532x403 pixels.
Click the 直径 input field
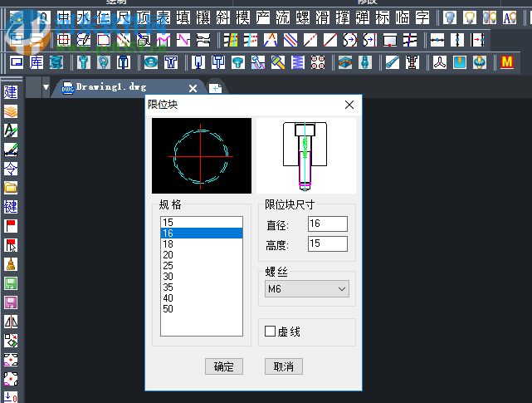(328, 224)
